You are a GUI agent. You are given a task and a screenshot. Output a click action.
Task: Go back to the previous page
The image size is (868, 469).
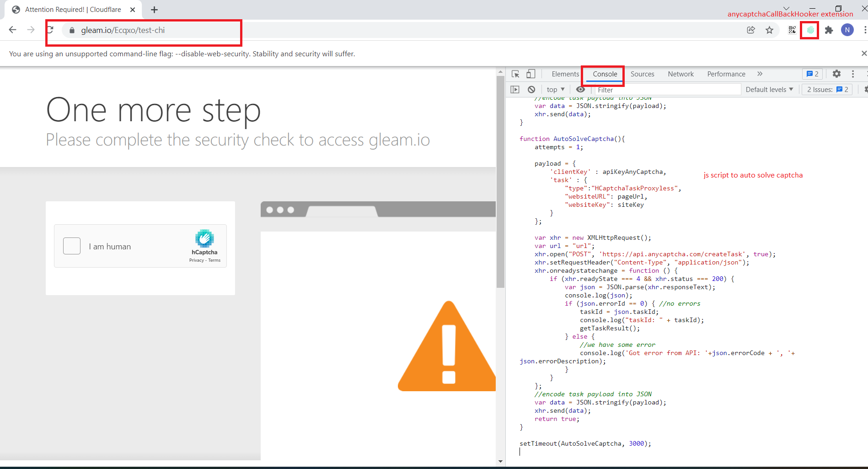pos(12,30)
